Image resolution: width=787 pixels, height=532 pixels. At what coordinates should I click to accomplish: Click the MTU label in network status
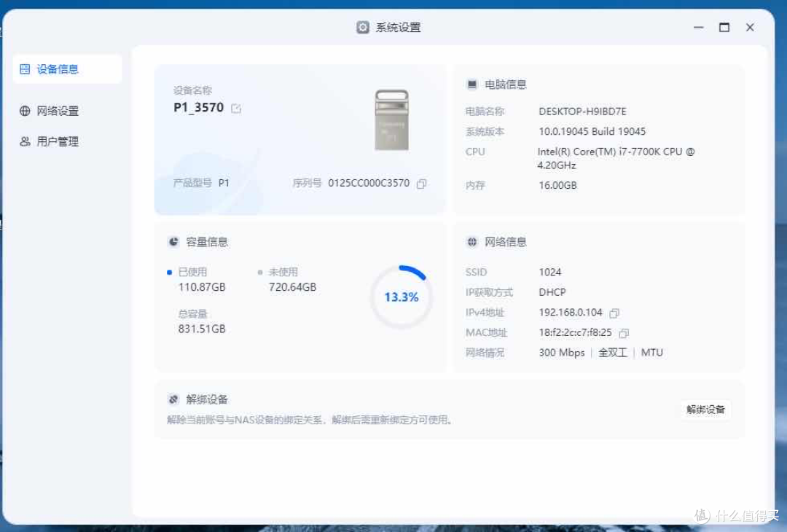(x=652, y=353)
